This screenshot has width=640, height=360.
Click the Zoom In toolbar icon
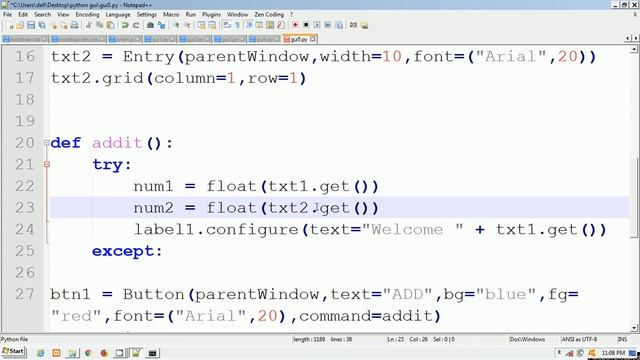(176, 25)
